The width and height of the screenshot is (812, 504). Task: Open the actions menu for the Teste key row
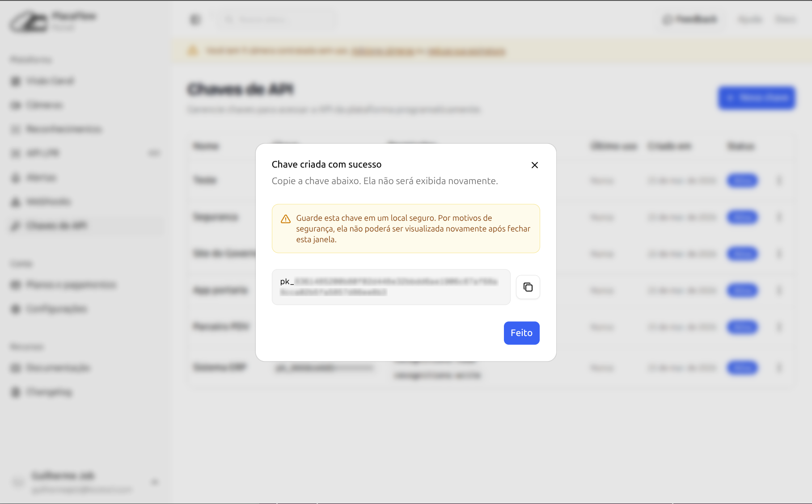tap(779, 181)
